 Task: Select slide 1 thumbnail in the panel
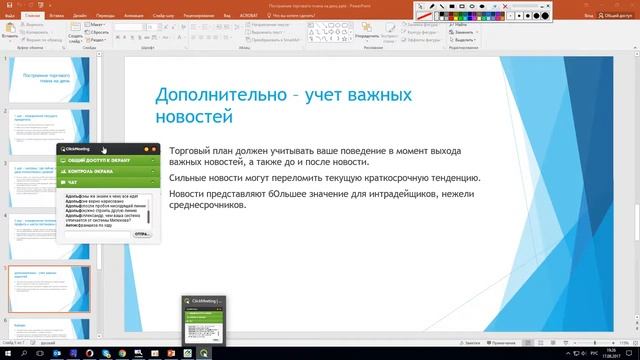[49, 80]
